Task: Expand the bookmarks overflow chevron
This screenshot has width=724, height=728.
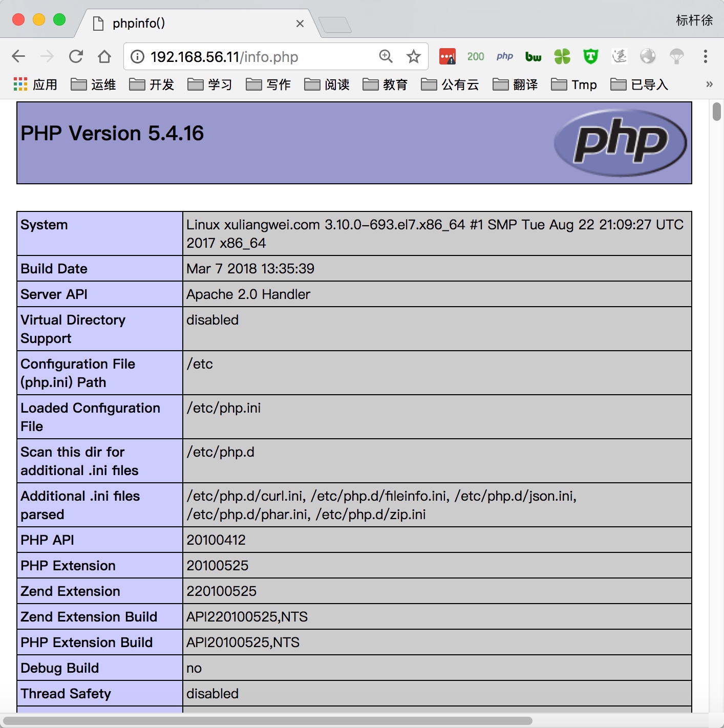Action: 709,84
